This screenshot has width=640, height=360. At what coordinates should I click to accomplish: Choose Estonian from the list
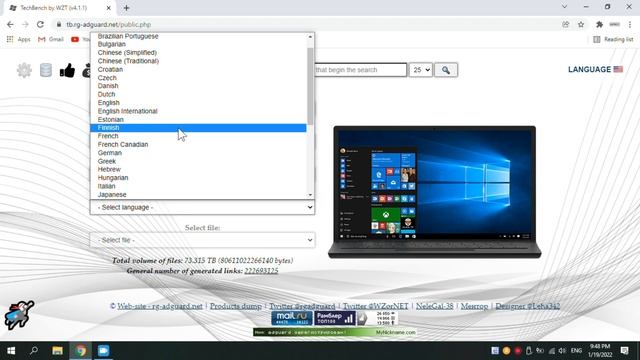[x=198, y=119]
